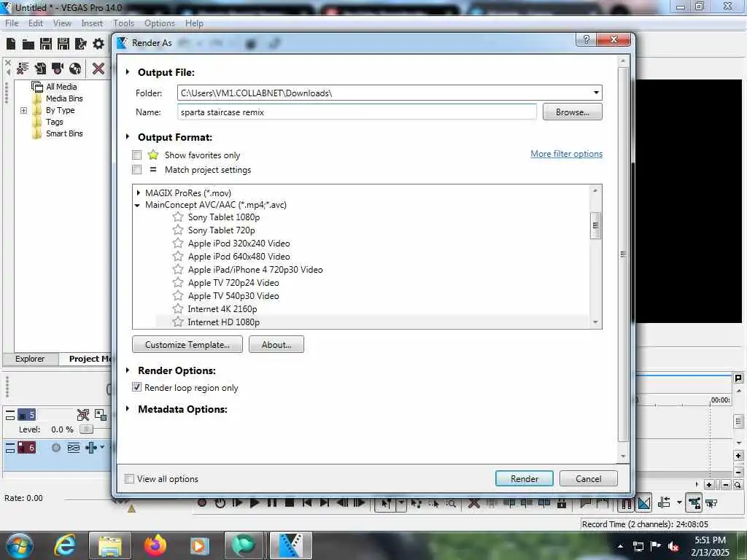Open Project Properties gear icon
This screenshot has width=747, height=560.
click(98, 44)
